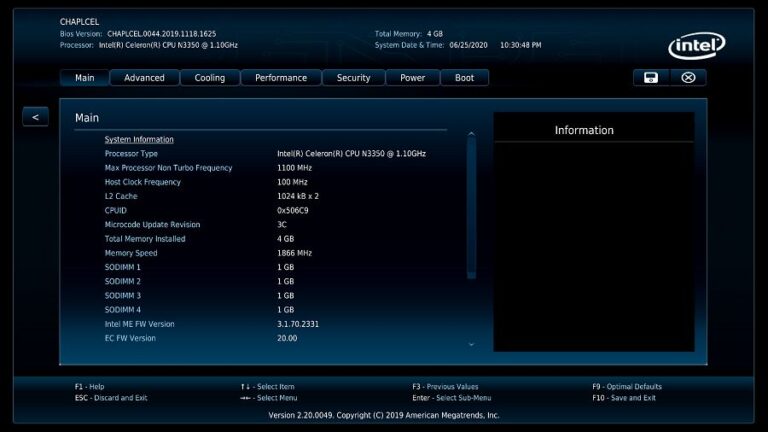Click the 3.1.70.2331 ME firmware value

pyautogui.click(x=298, y=324)
